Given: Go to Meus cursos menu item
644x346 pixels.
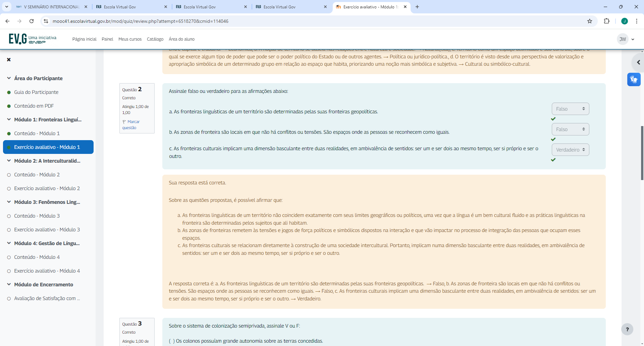Looking at the screenshot, I should [130, 39].
